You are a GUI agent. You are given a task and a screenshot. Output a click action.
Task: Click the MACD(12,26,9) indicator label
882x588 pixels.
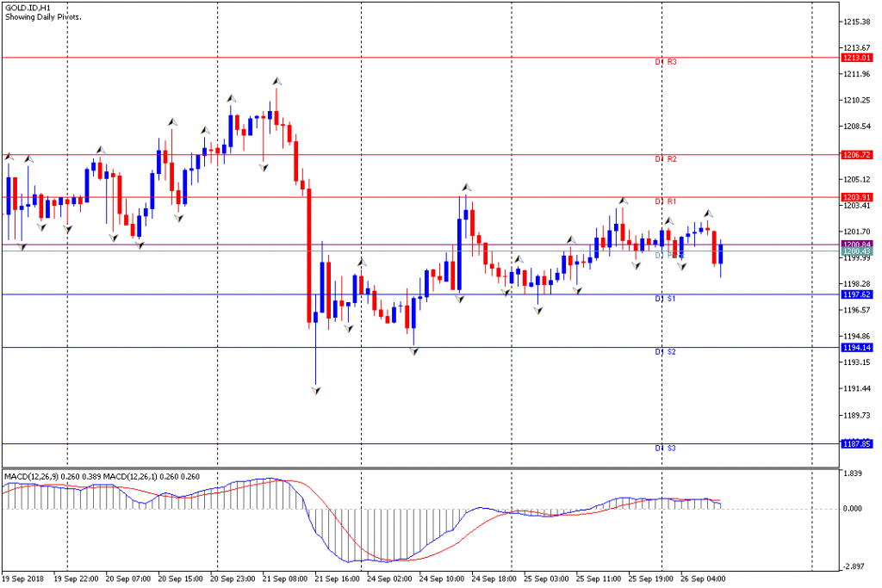32,477
